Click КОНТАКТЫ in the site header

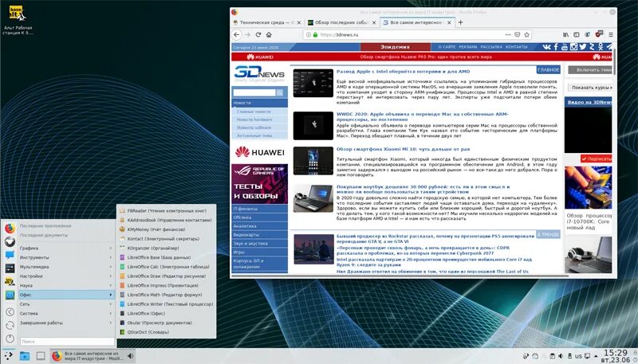tap(516, 47)
